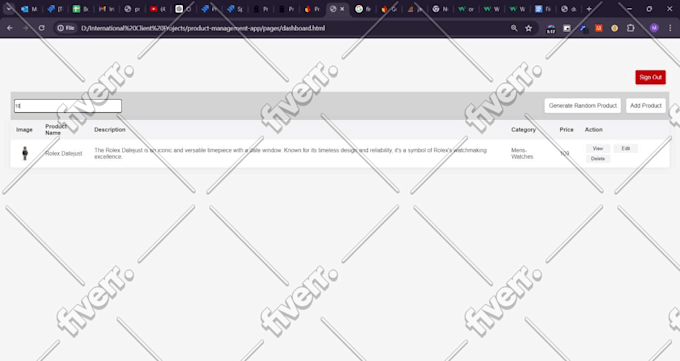
Task: Open the Chrome three-dot menu
Action: [670, 28]
